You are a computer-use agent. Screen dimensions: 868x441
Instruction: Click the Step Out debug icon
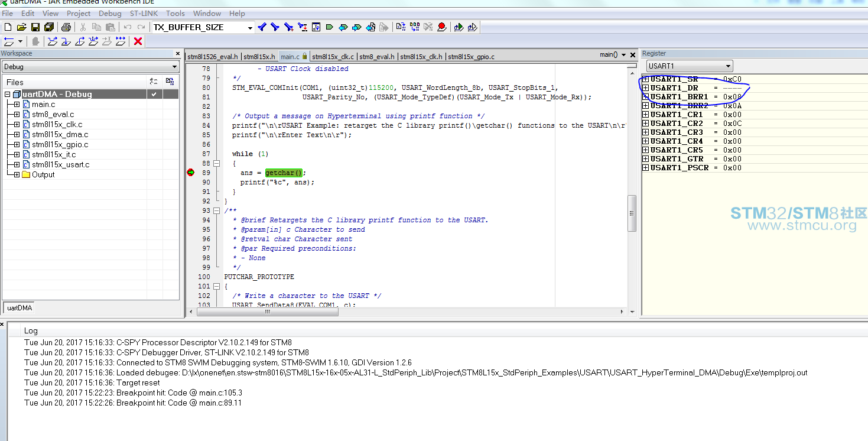[x=80, y=41]
